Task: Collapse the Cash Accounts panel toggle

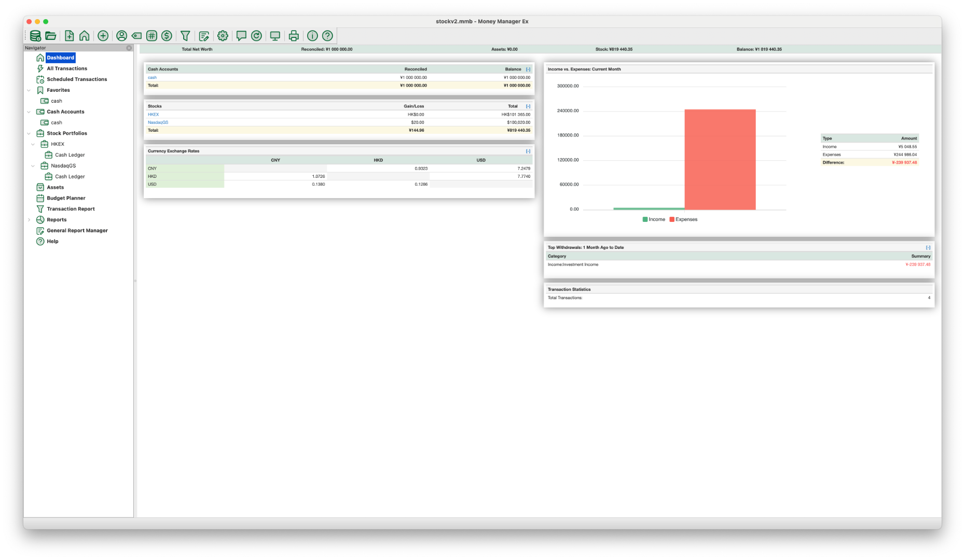Action: (528, 69)
